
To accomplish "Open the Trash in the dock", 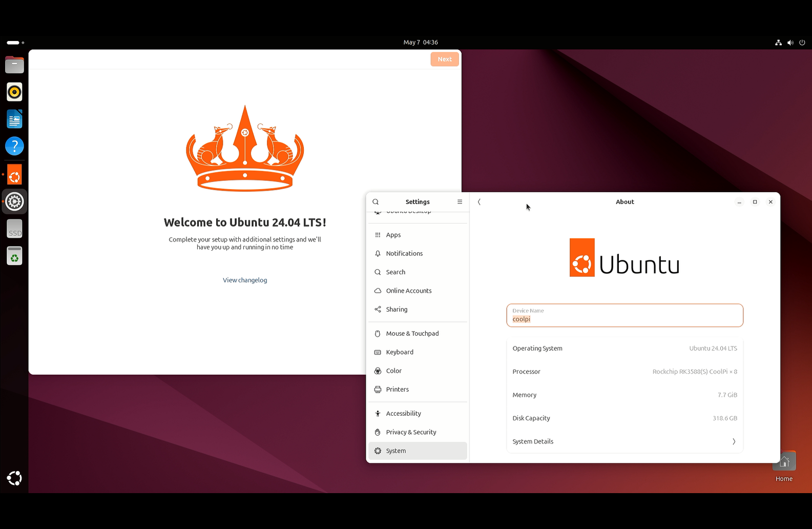I will tap(14, 256).
